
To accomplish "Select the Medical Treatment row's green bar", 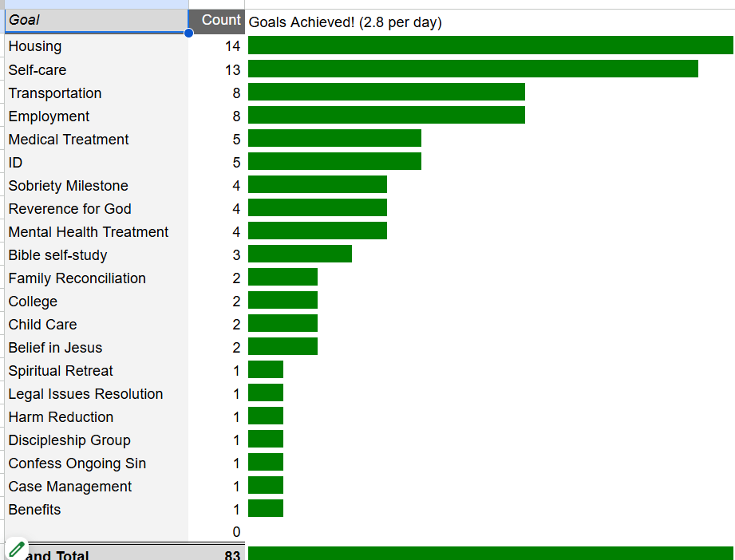I will click(334, 138).
